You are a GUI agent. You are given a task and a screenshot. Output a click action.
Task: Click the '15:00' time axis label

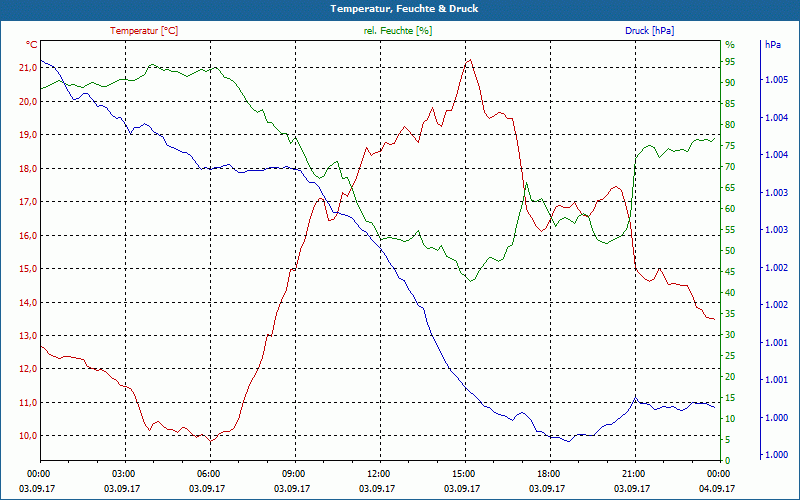tap(463, 473)
